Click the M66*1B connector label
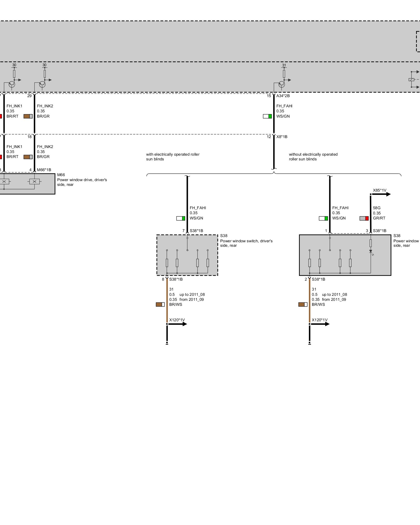 44,170
